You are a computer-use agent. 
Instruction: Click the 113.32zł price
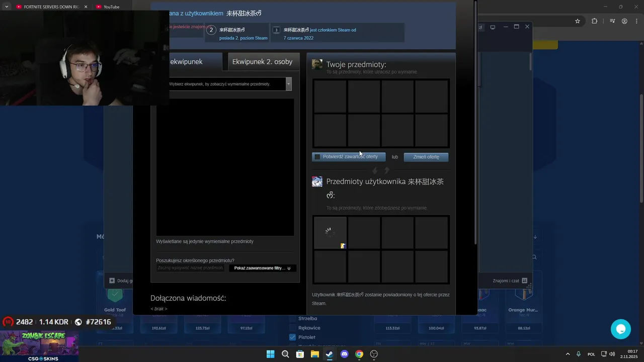[x=392, y=328]
